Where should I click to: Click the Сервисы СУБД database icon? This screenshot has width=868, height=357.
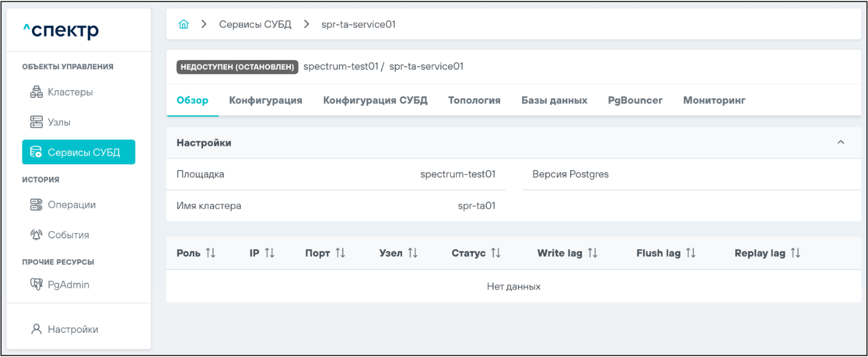click(36, 152)
